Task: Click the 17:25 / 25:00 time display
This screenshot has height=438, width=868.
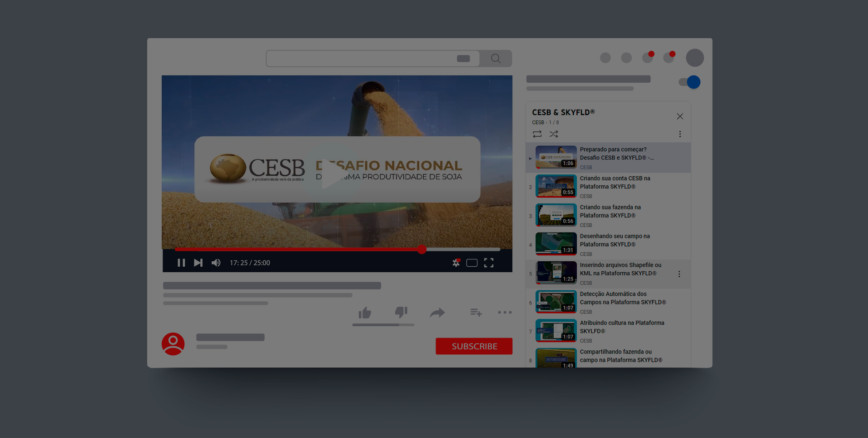Action: (250, 263)
